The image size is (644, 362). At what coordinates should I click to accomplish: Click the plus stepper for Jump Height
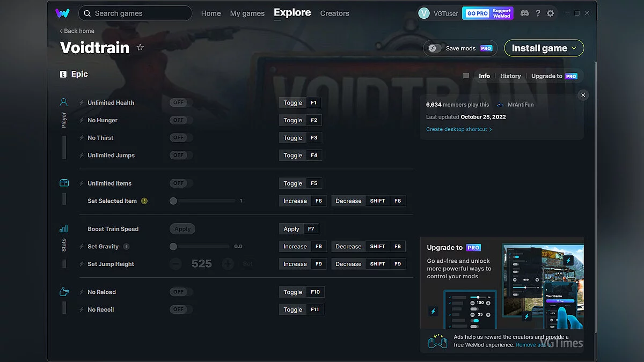pyautogui.click(x=228, y=264)
